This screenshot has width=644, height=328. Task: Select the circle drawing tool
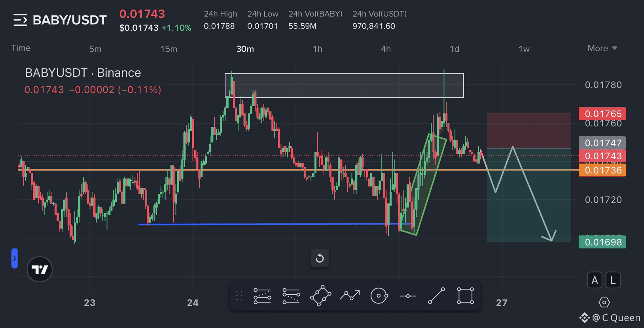tap(379, 296)
